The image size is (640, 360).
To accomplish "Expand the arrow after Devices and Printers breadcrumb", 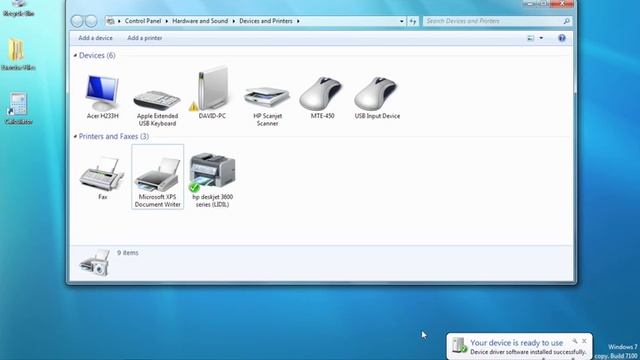I will coord(298,21).
